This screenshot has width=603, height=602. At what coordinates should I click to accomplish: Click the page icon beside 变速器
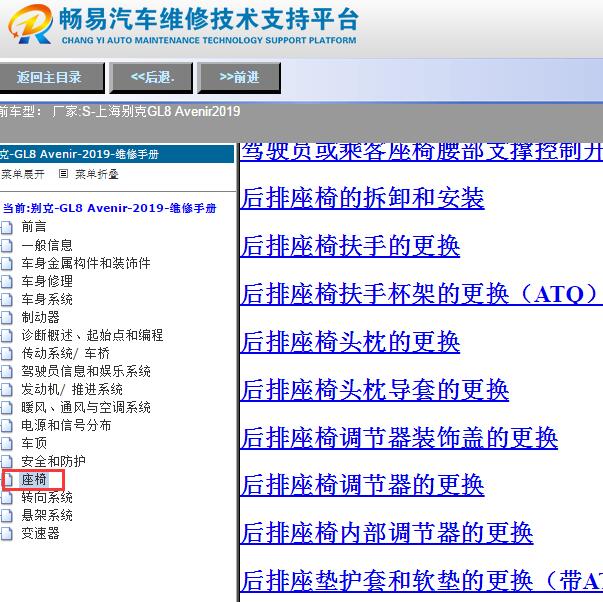tap(6, 534)
